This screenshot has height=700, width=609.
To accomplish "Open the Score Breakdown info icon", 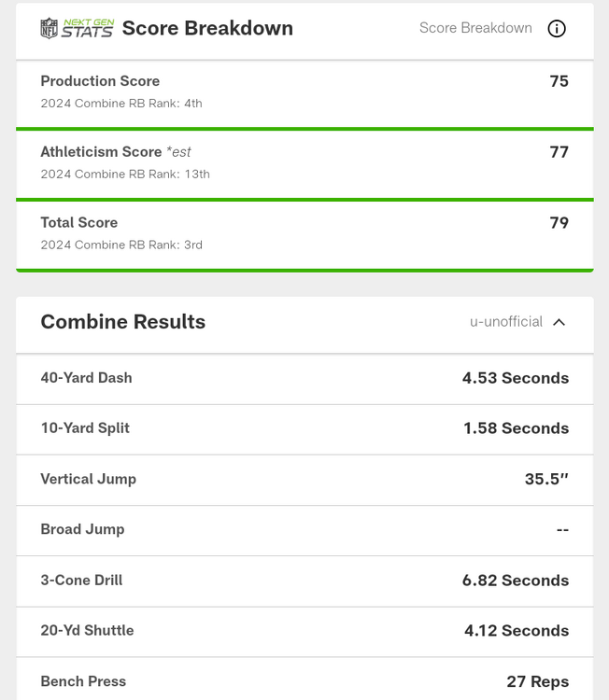I will [x=557, y=28].
